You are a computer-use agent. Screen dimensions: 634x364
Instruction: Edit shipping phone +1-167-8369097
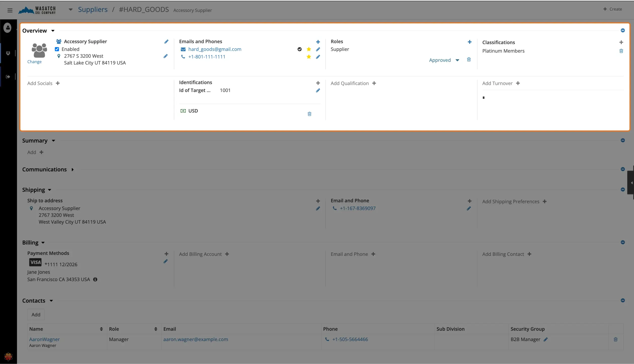pos(469,209)
